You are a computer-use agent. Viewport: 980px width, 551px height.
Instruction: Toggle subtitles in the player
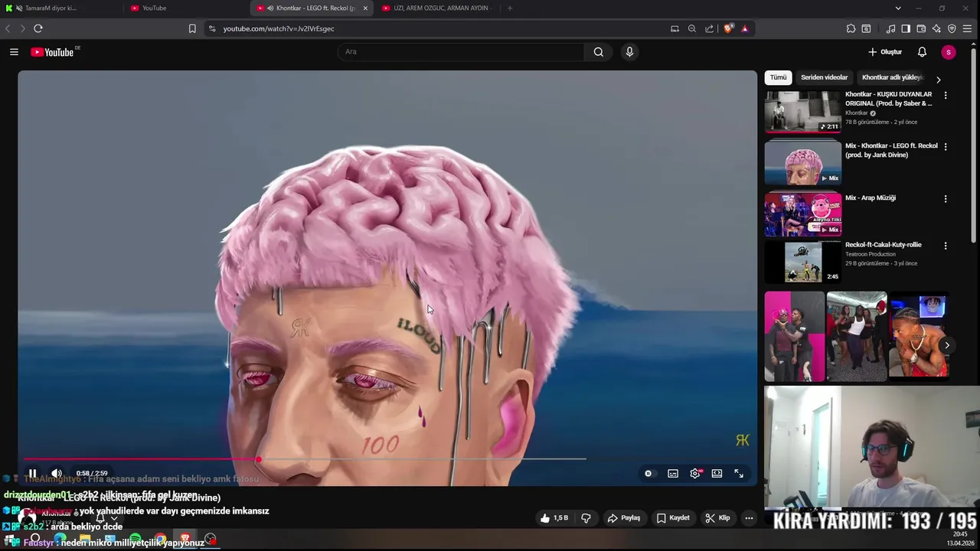pyautogui.click(x=673, y=474)
